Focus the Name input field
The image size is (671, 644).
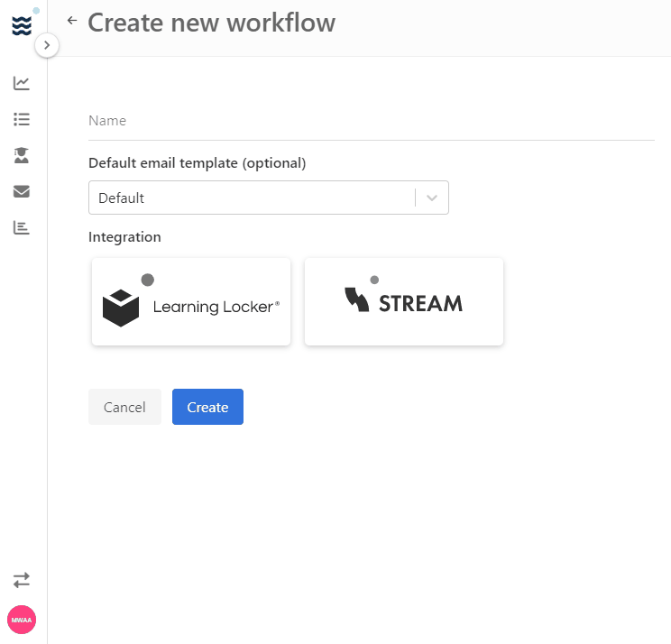click(372, 121)
